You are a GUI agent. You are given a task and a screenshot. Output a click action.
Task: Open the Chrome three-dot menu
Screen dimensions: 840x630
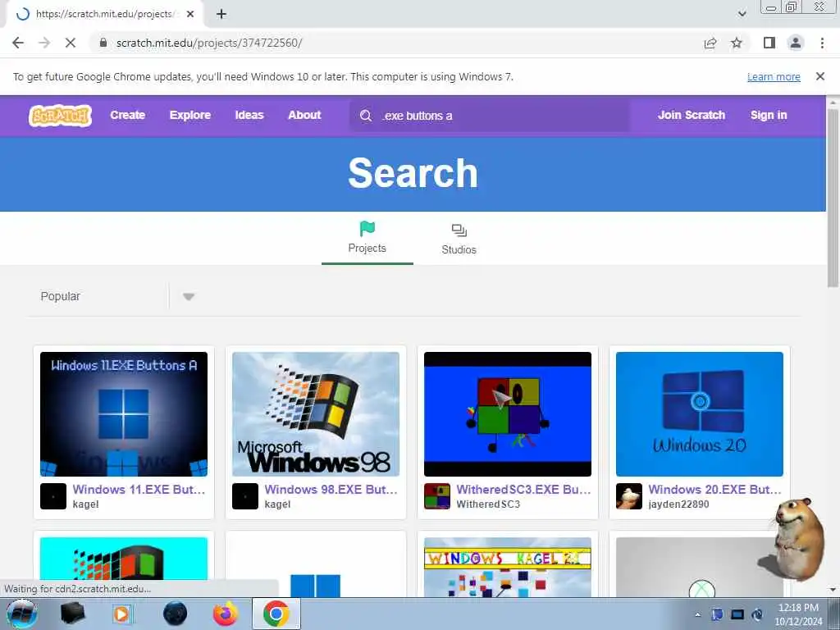[822, 43]
